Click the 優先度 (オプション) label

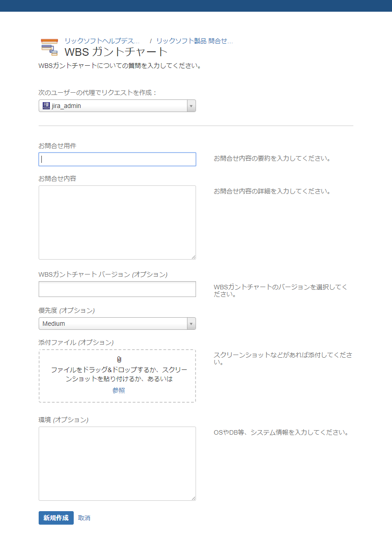tap(67, 310)
